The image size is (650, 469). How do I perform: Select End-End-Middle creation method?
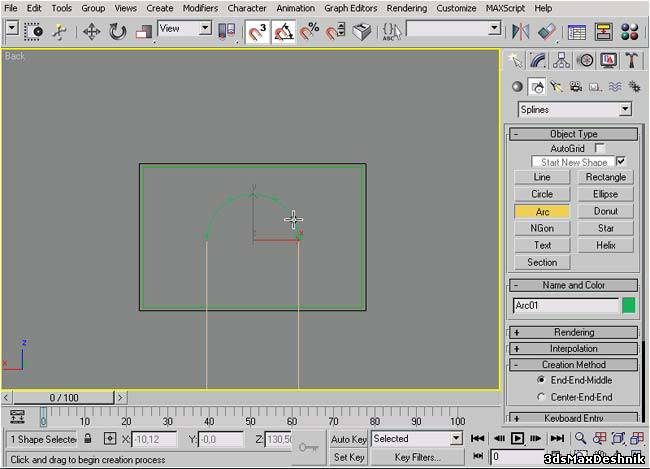pyautogui.click(x=541, y=380)
